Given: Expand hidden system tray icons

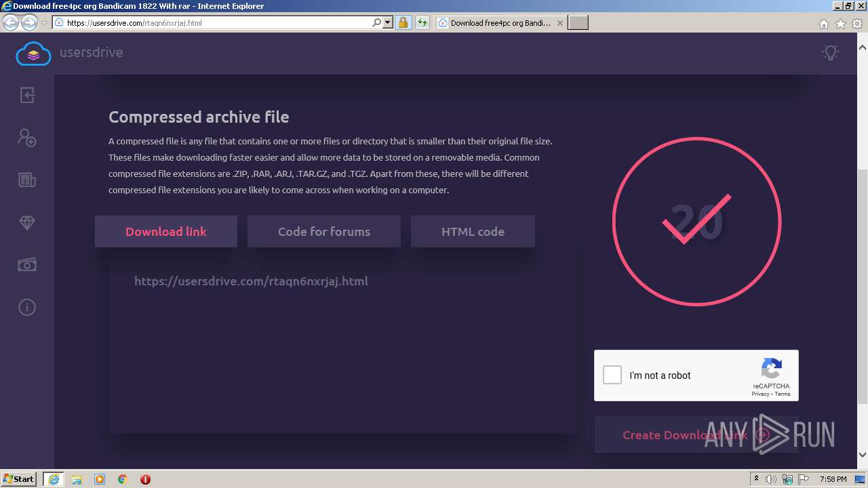Looking at the screenshot, I should tap(757, 479).
